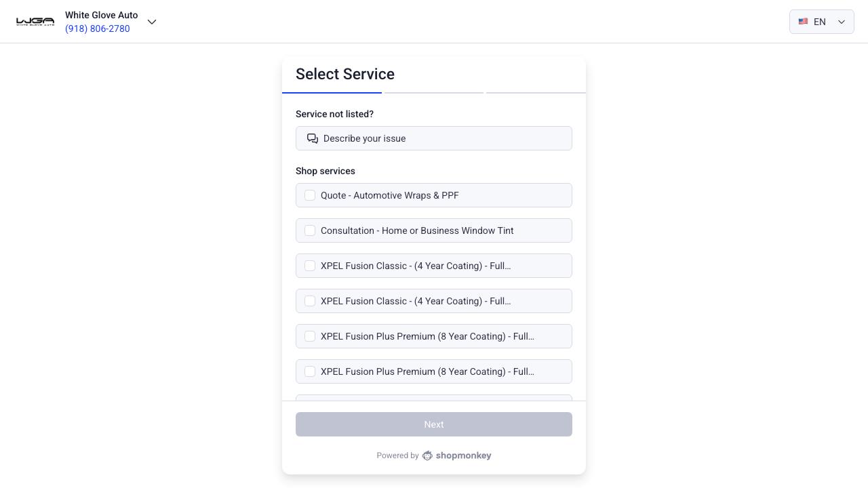868x488 pixels.
Task: Click the first progress step bar
Action: [332, 92]
